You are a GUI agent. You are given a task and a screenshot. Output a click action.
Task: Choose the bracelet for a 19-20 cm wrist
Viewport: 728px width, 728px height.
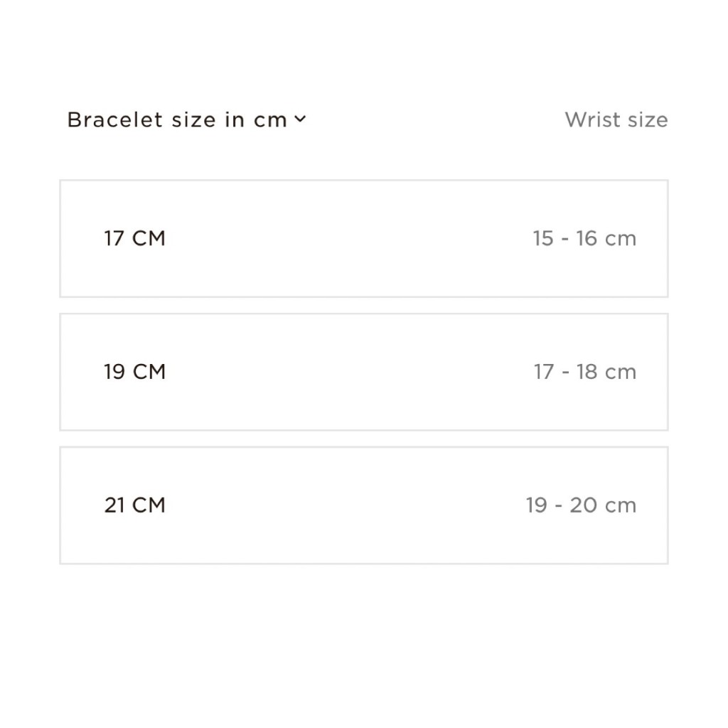coord(363,505)
